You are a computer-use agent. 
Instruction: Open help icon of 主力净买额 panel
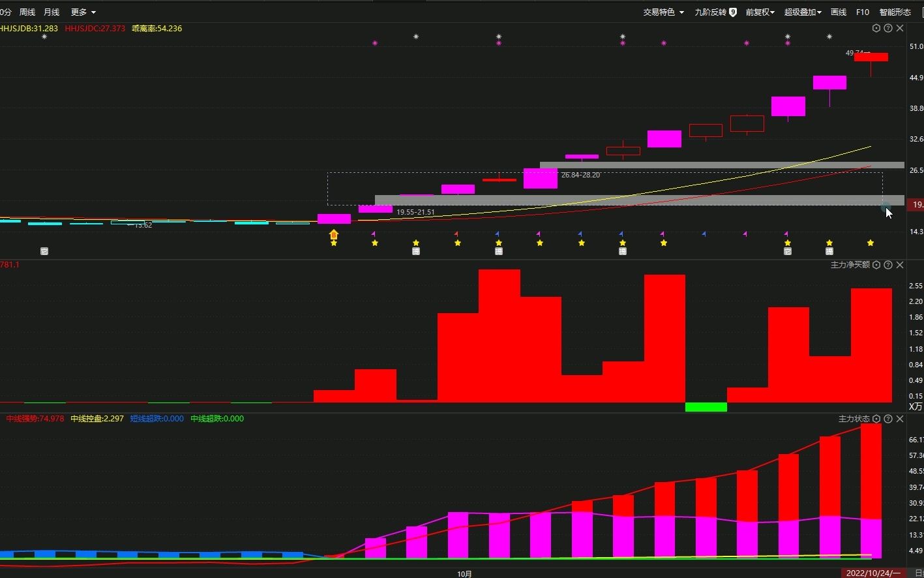[x=888, y=265]
